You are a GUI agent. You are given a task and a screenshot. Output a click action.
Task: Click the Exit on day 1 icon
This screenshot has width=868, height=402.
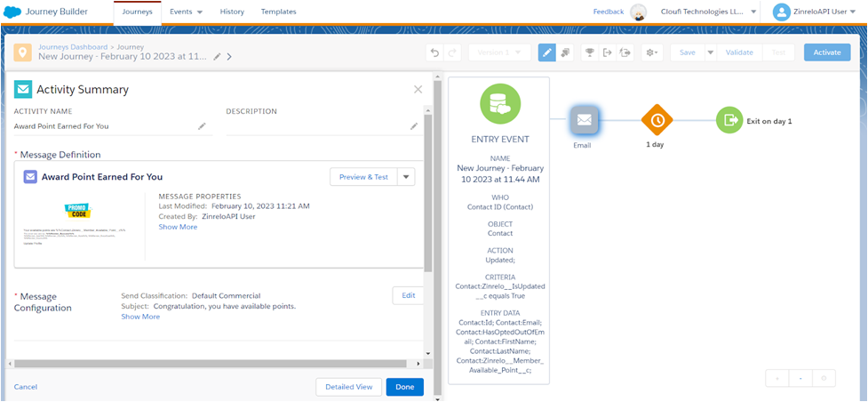730,120
